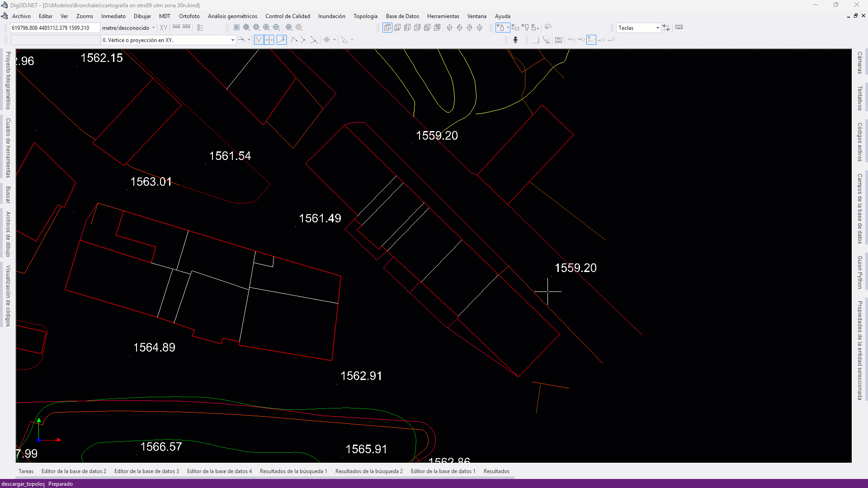Viewport: 868px width, 488px height.
Task: Open the Teclas dropdown
Action: (x=657, y=28)
